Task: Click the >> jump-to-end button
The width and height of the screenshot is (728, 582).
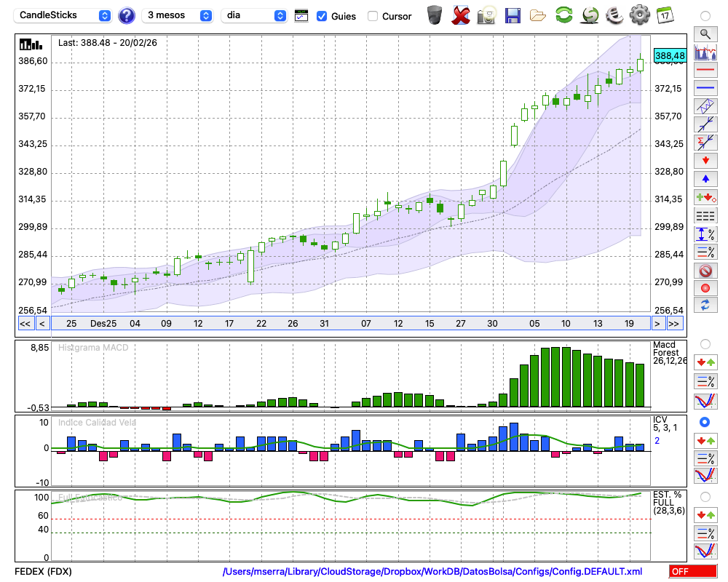Action: 674,324
